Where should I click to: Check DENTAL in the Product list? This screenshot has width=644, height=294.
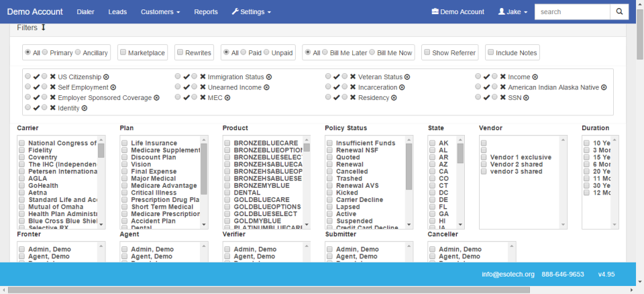click(227, 193)
